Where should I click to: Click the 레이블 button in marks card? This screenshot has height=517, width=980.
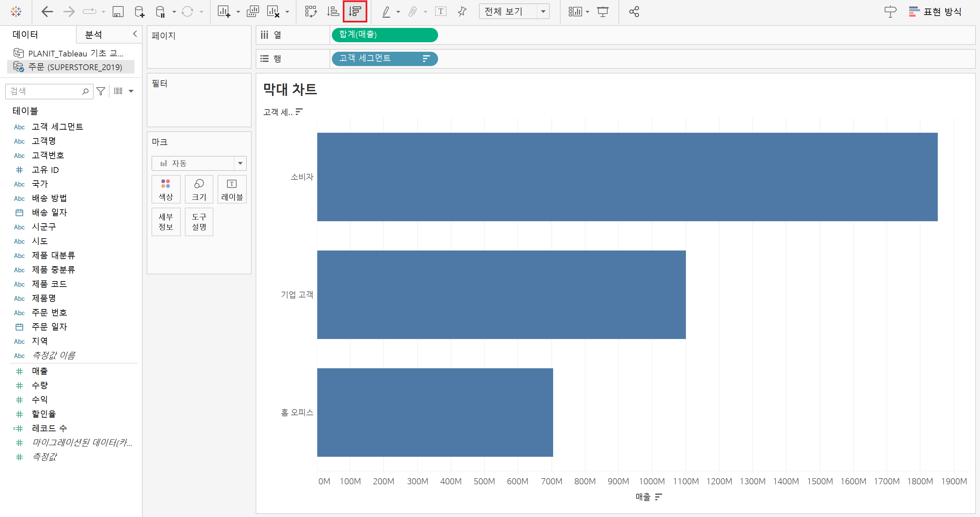tap(232, 190)
